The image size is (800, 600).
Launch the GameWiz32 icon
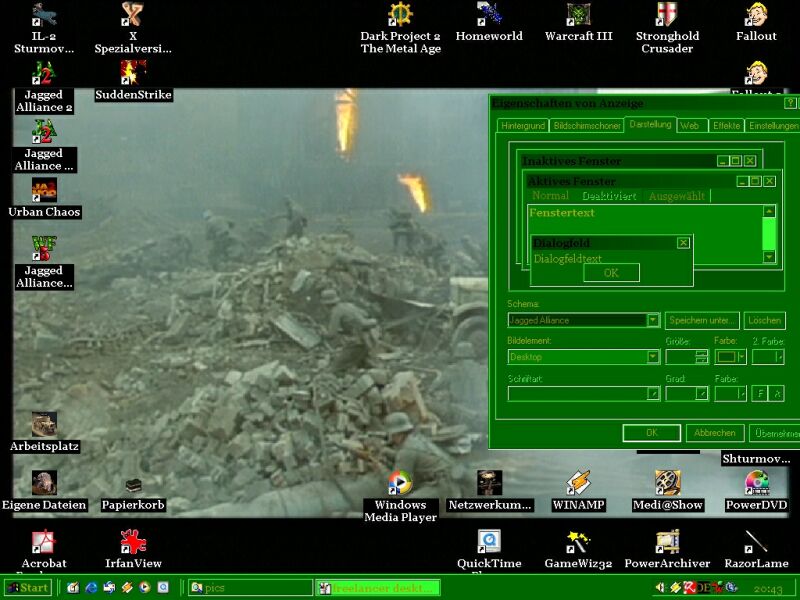tap(578, 542)
